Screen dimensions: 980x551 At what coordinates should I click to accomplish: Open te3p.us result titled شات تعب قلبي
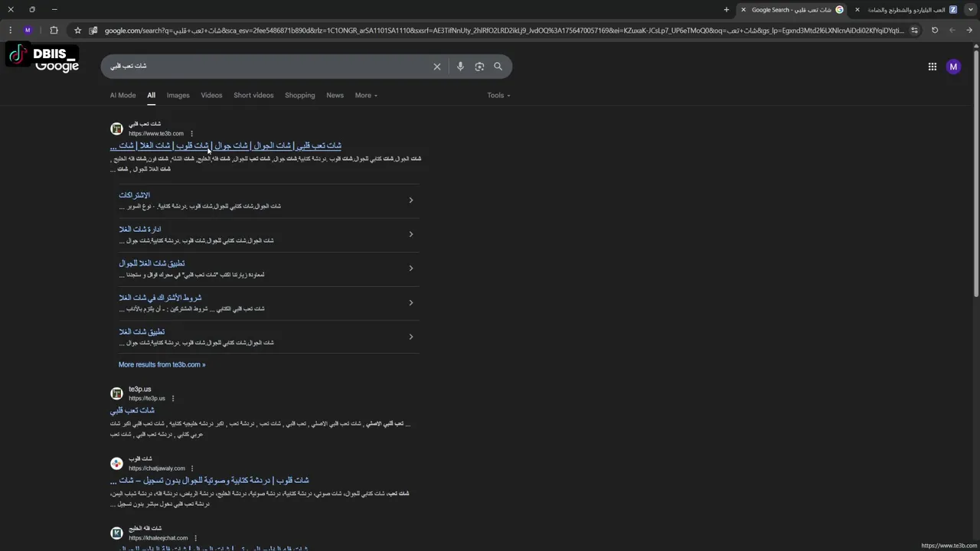[x=132, y=411]
